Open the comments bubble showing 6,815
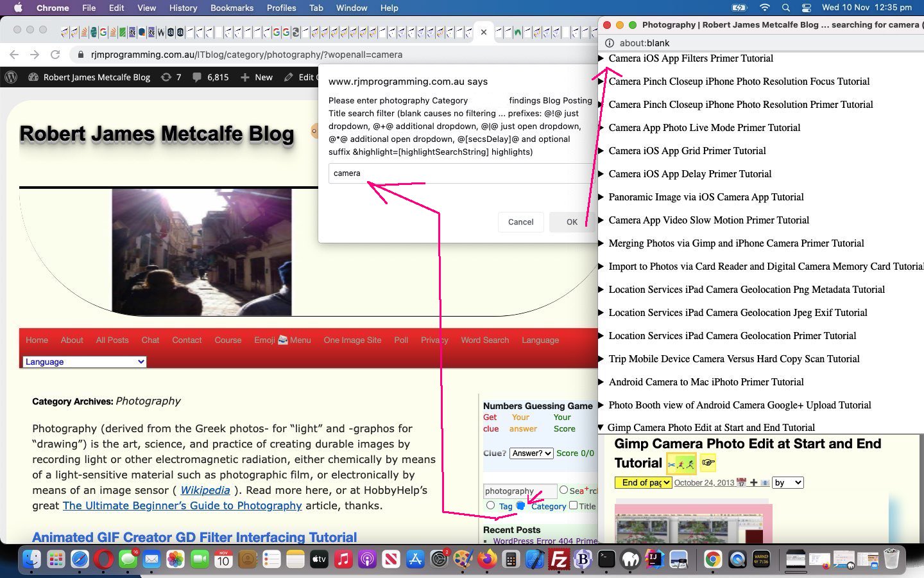924x578 pixels. pos(210,77)
